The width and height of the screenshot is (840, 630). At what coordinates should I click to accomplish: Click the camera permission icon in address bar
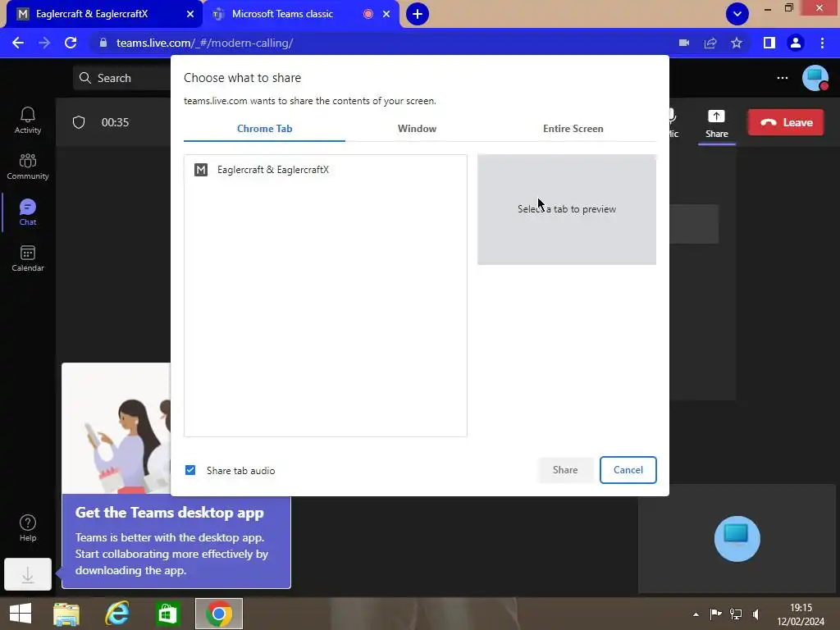tap(684, 43)
